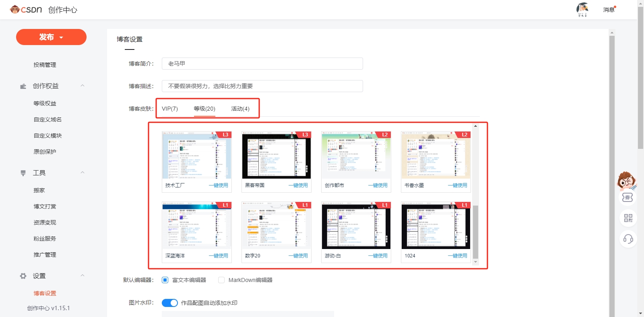Preview the 1024 skin thumbnail
The image size is (644, 317).
tap(436, 225)
